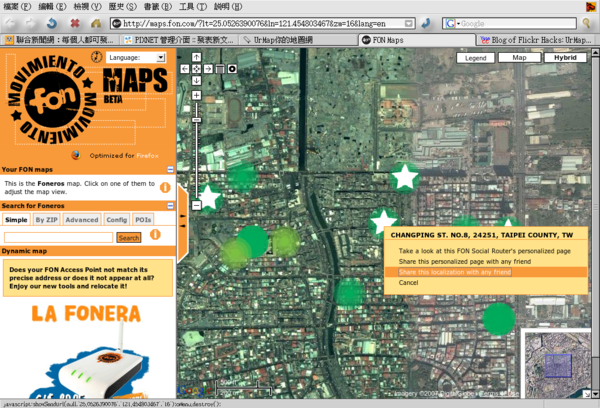The width and height of the screenshot is (600, 408).
Task: Open the 工具 (T) menu
Action: (x=193, y=7)
